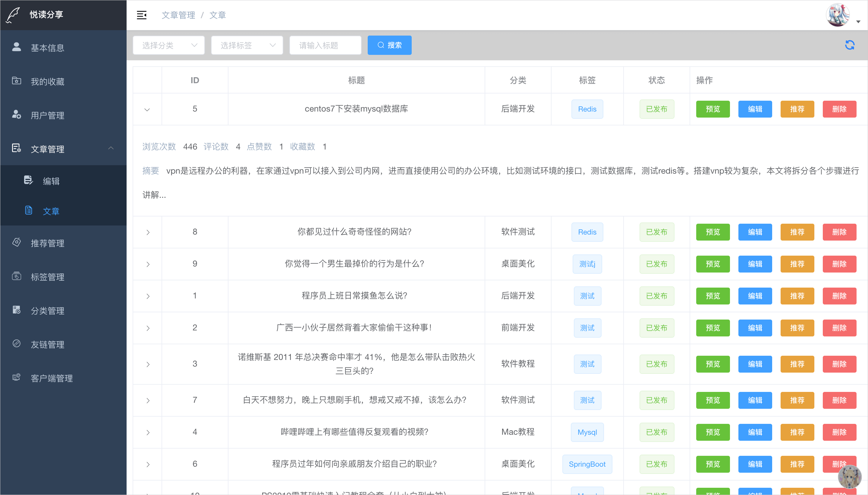Expand row details for article ID 8
The height and width of the screenshot is (495, 868).
pyautogui.click(x=148, y=232)
